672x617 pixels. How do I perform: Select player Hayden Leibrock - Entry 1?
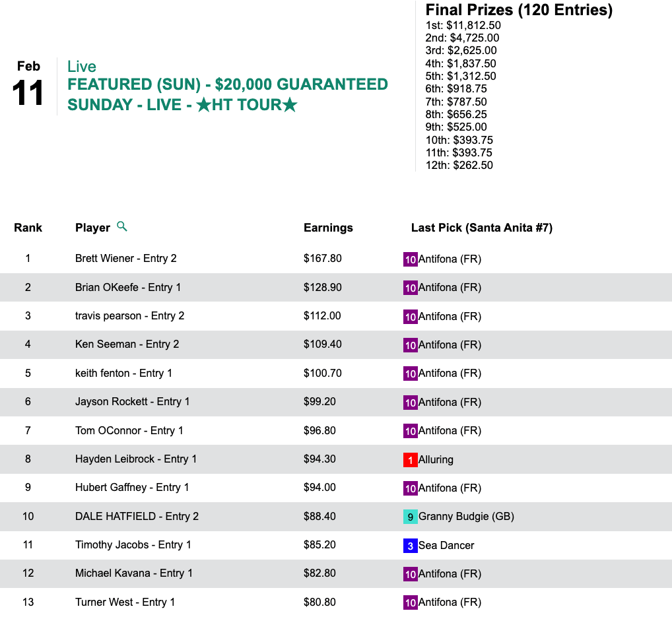(x=135, y=459)
